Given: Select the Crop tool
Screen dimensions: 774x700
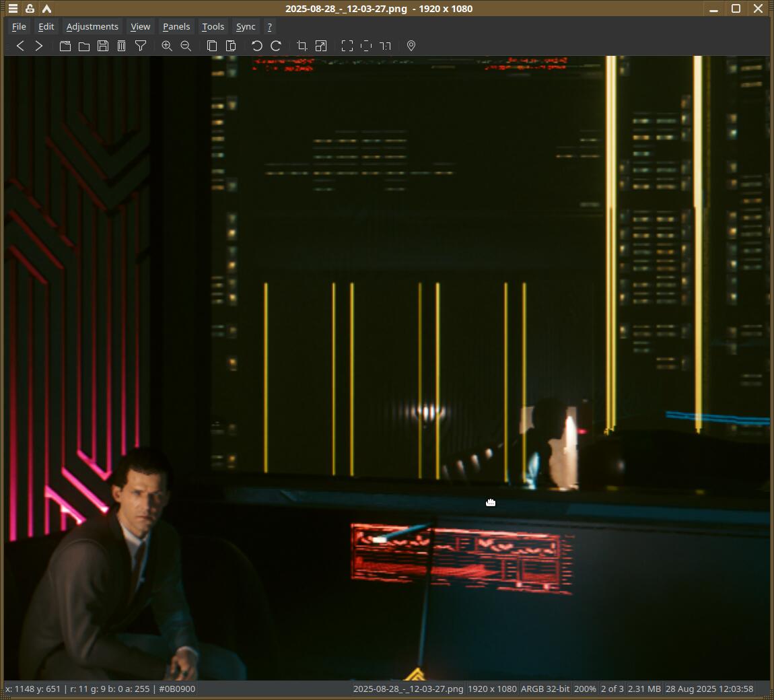Looking at the screenshot, I should click(302, 46).
